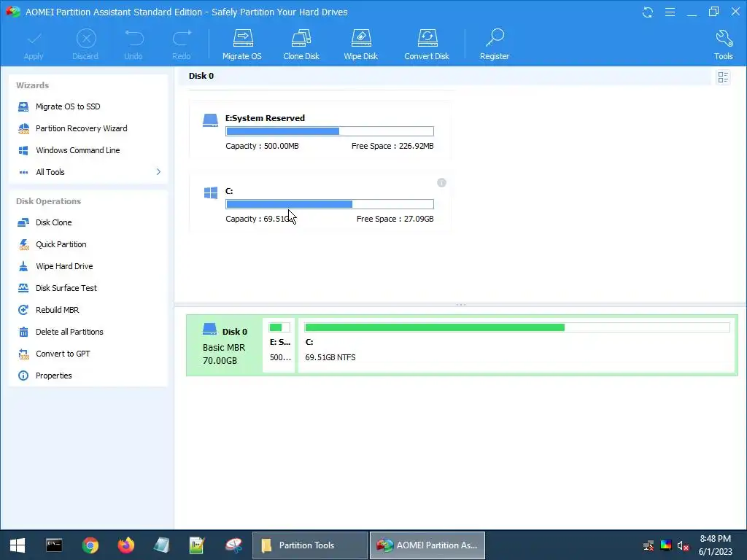747x560 pixels.
Task: Click the Disk Operations section heading
Action: pos(49,201)
